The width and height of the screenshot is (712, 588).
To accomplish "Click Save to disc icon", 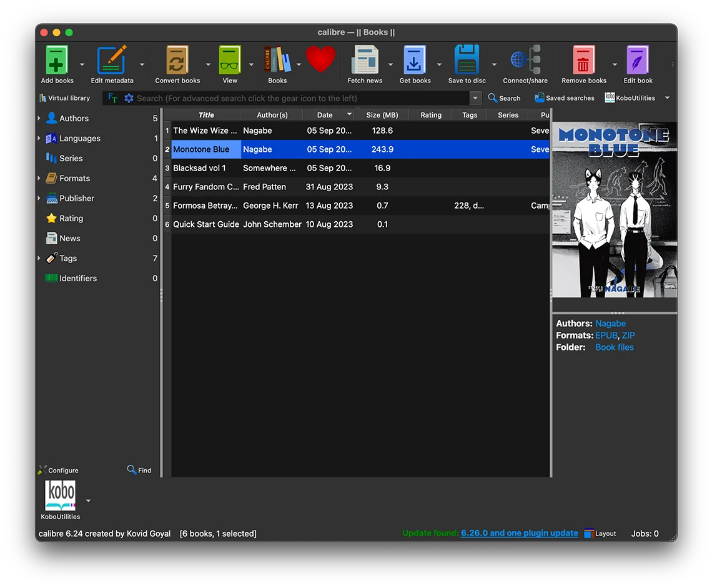I will coord(467,59).
